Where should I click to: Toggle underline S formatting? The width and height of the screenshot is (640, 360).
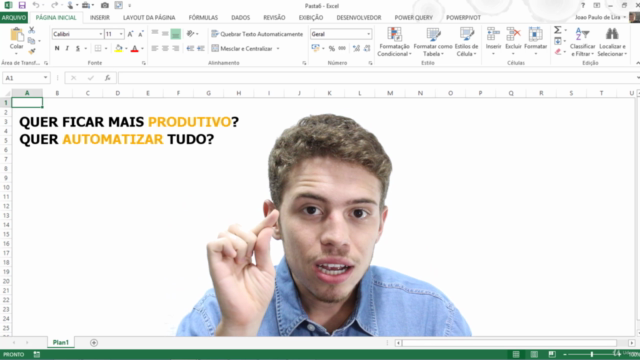tap(78, 49)
